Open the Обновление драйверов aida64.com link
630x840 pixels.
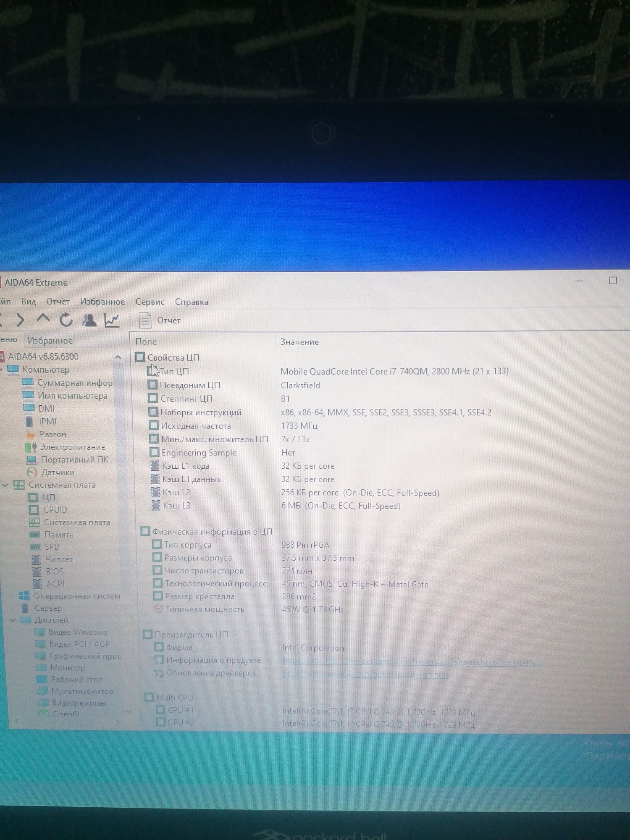click(365, 675)
